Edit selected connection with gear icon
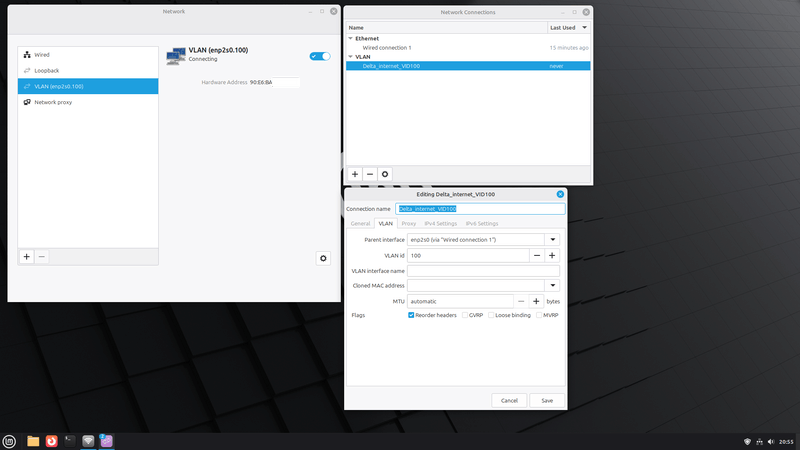The image size is (800, 450). [x=385, y=174]
